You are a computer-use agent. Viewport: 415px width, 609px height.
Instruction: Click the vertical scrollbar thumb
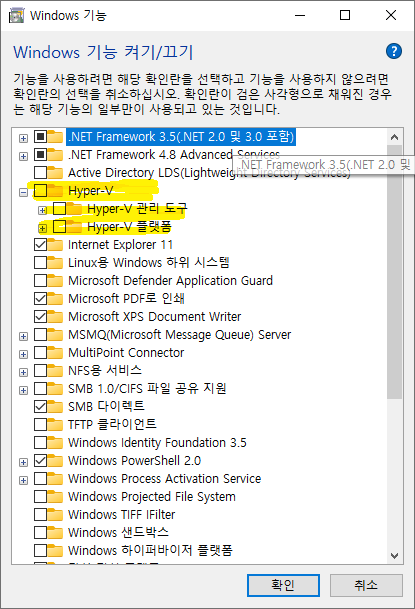pos(394,272)
